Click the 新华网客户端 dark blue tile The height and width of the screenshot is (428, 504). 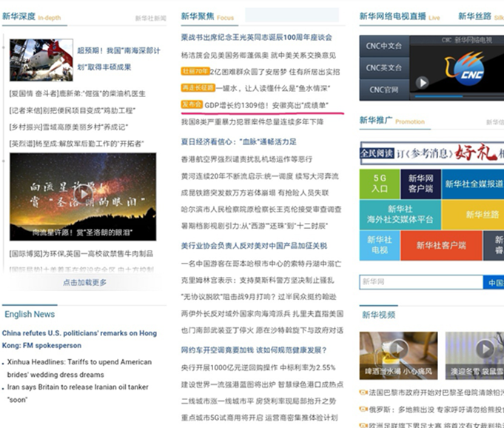pyautogui.click(x=421, y=184)
